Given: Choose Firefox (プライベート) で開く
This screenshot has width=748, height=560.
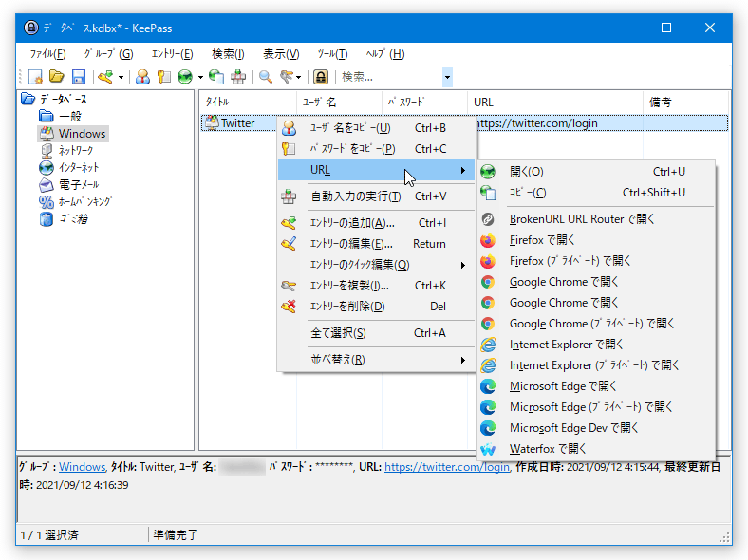Looking at the screenshot, I should coord(596,261).
